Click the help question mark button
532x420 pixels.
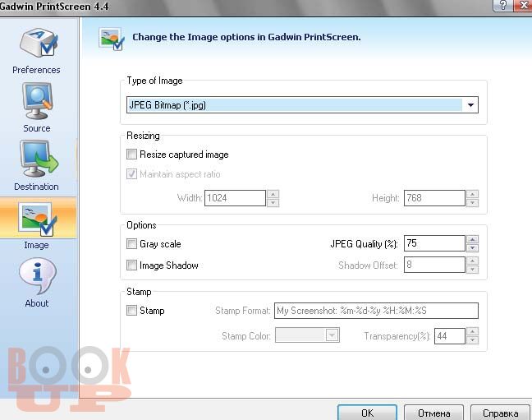pos(503,5)
